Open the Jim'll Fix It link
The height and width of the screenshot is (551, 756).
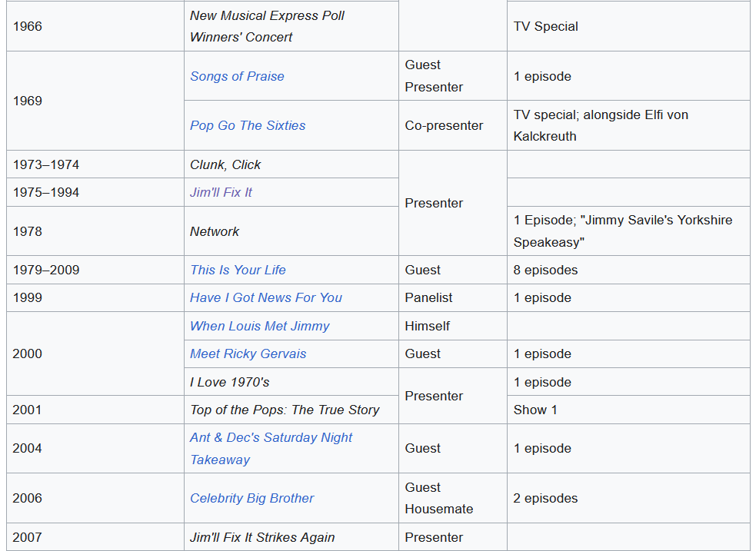pos(221,192)
